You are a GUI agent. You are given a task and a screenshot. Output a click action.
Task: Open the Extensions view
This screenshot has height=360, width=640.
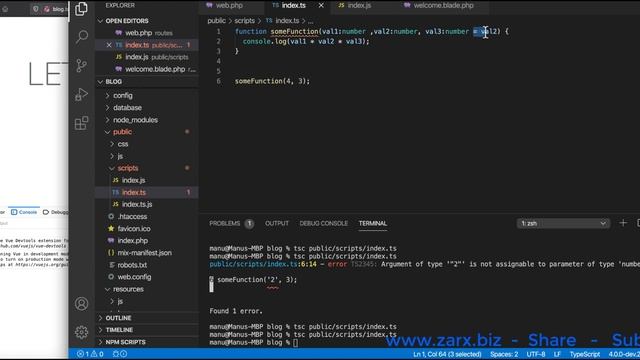pos(81,123)
